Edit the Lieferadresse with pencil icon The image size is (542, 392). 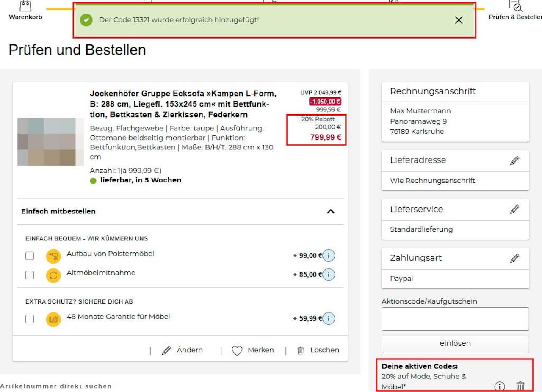pyautogui.click(x=514, y=160)
